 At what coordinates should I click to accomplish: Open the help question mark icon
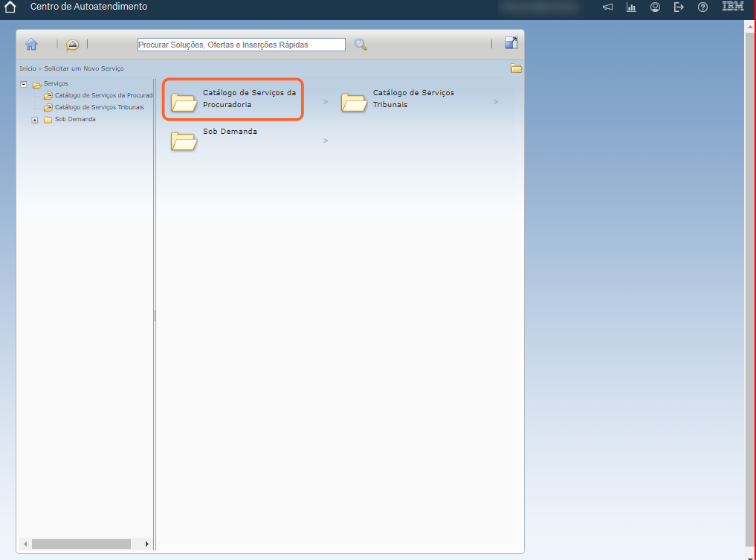[x=702, y=7]
